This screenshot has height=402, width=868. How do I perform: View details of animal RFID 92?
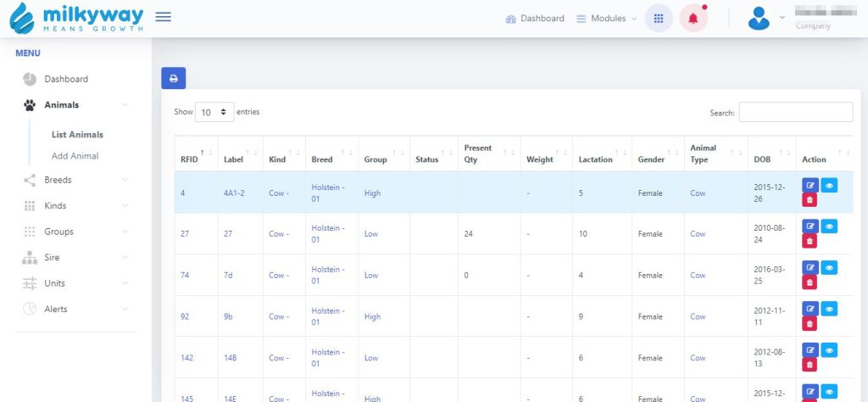829,309
